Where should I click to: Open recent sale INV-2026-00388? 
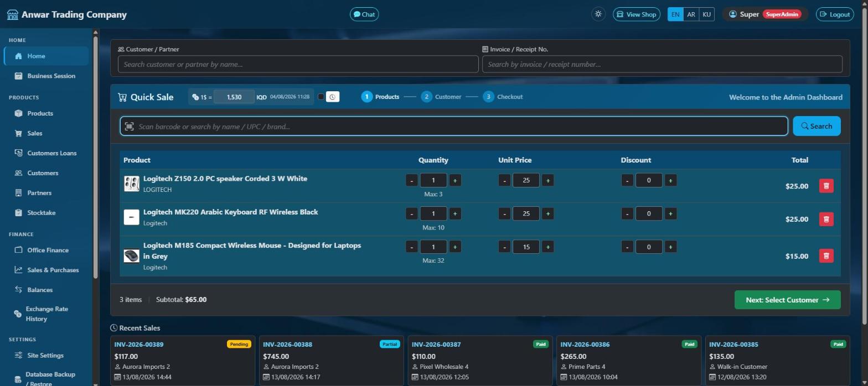288,345
